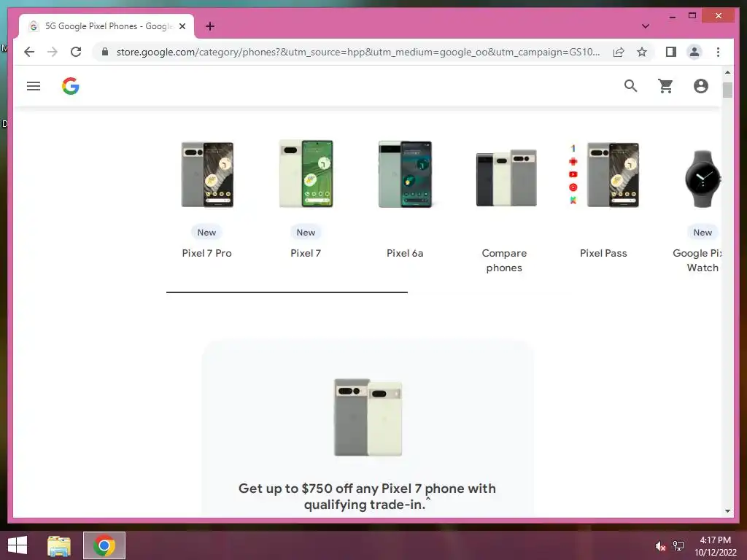Open the Compare phones image
The image size is (747, 560).
506,178
